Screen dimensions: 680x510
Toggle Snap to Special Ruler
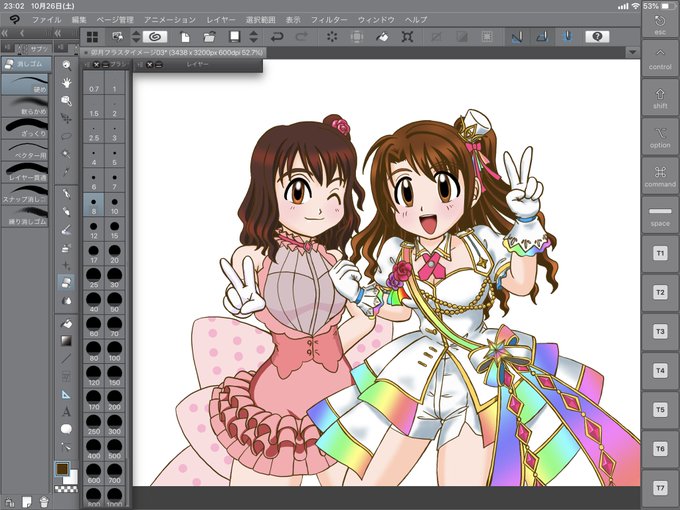542,37
